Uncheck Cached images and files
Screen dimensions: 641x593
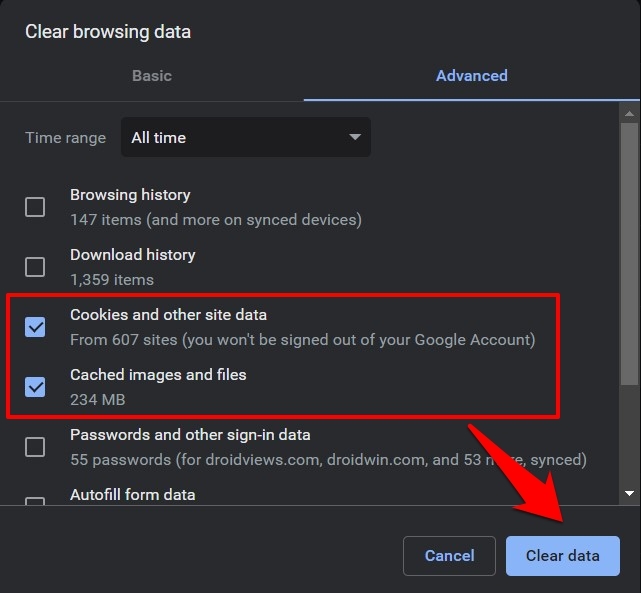35,387
